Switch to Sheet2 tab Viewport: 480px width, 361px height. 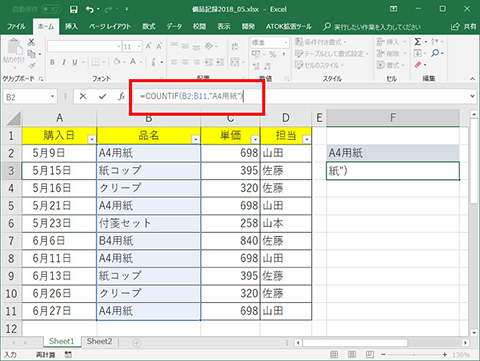99,341
